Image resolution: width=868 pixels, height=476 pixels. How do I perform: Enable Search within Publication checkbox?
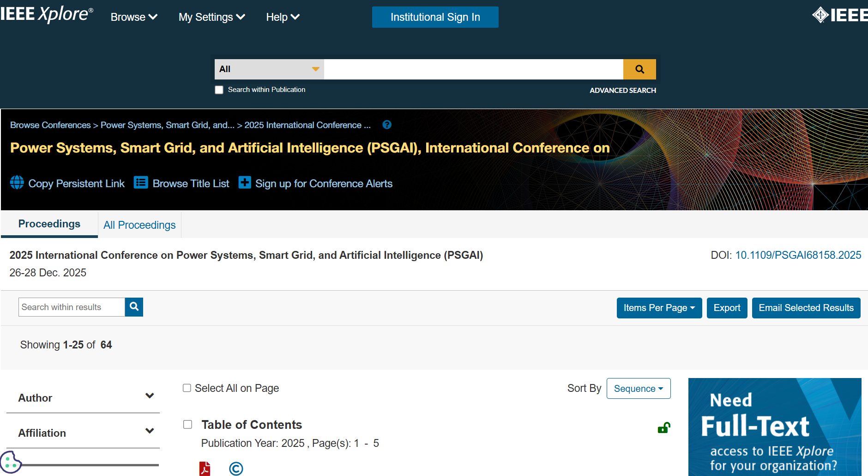[x=219, y=90]
